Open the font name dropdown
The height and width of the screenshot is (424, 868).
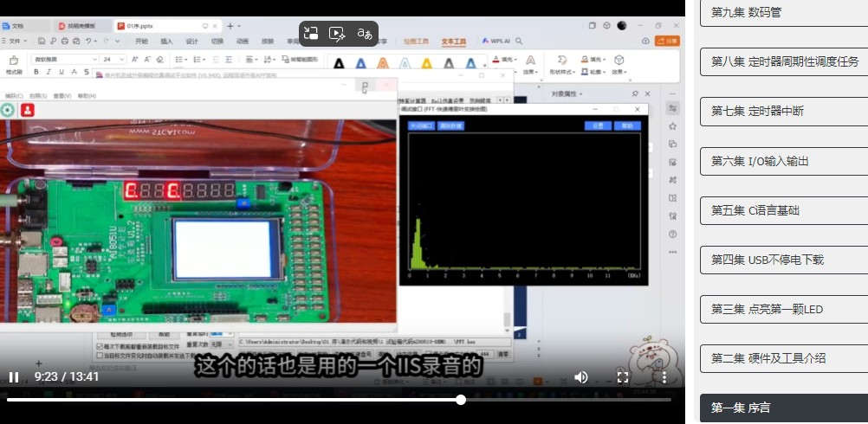[x=94, y=59]
